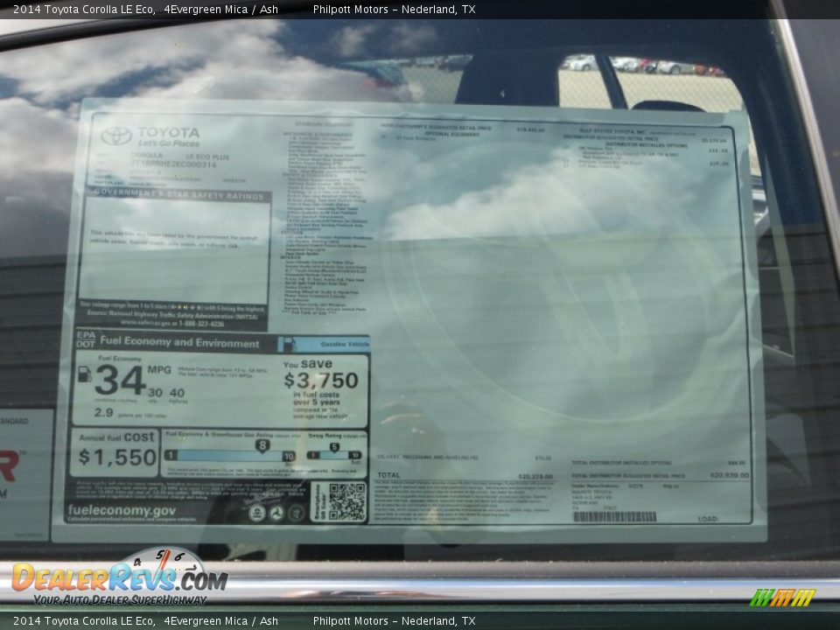This screenshot has height=630, width=840.
Task: Click the Smog Rating marker at 5
Action: tap(334, 445)
